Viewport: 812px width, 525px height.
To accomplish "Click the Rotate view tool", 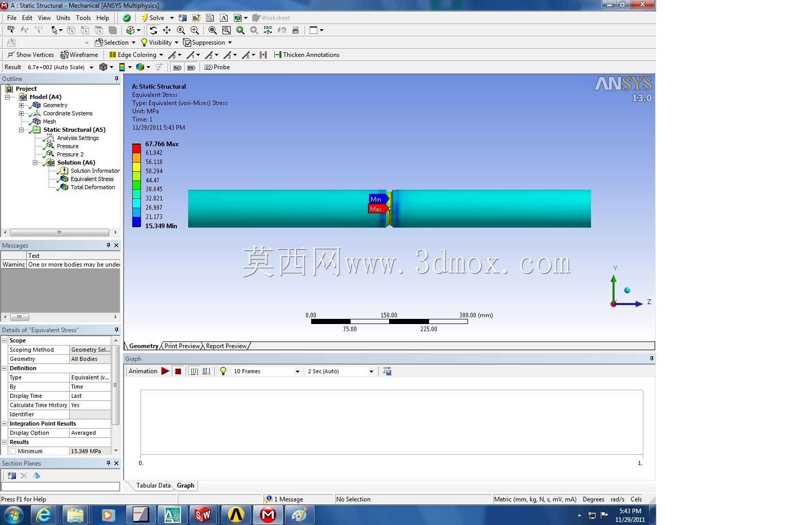I will 153,30.
